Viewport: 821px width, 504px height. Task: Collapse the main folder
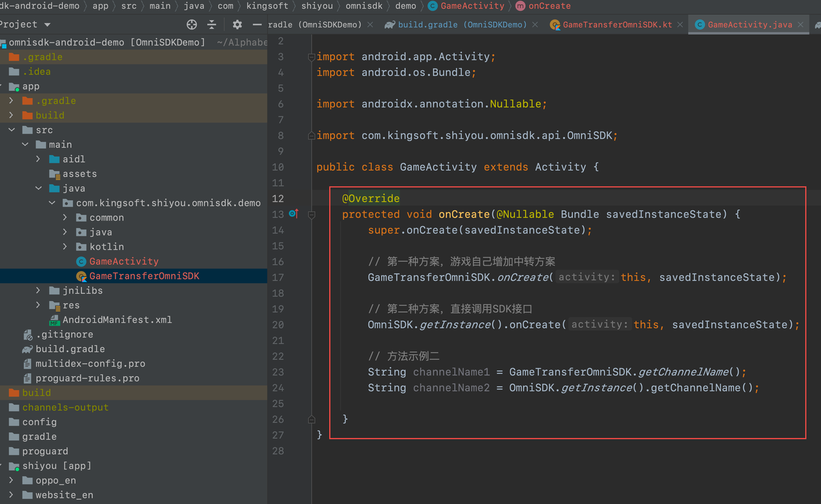[25, 144]
